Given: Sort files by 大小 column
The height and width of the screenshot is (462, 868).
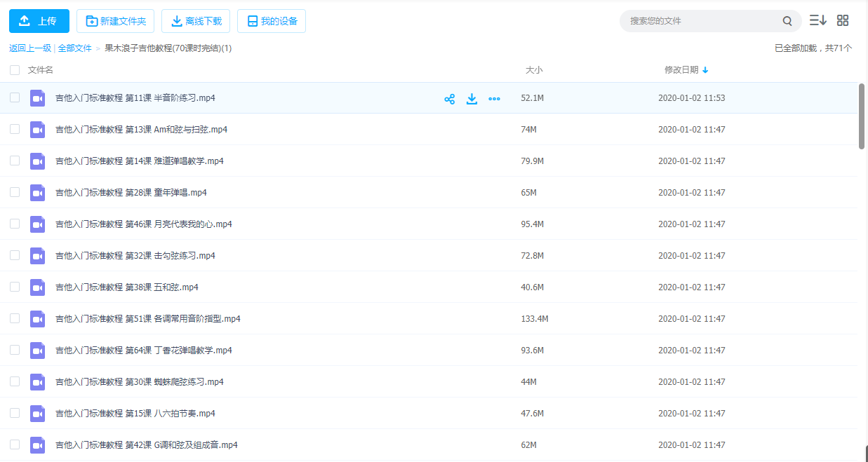Looking at the screenshot, I should tap(534, 70).
